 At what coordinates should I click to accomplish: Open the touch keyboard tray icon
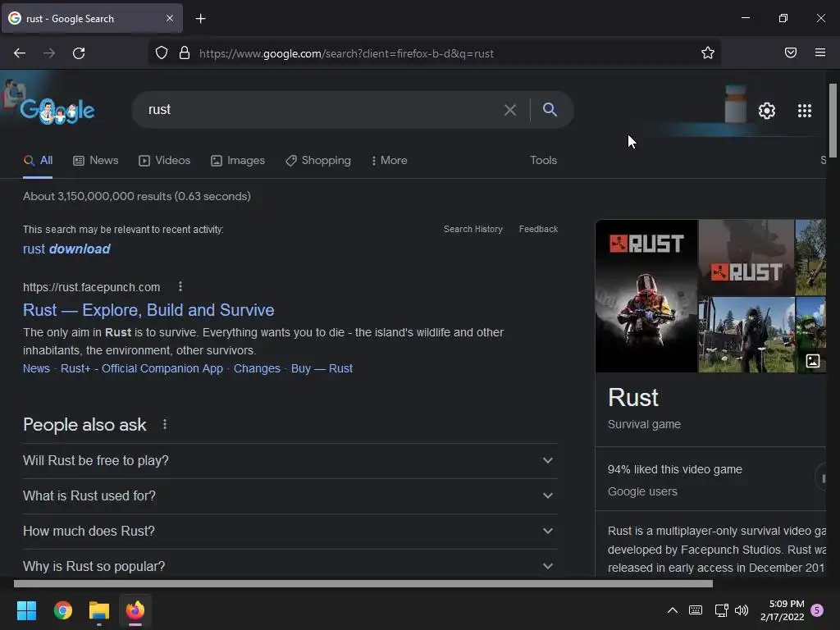click(x=696, y=610)
